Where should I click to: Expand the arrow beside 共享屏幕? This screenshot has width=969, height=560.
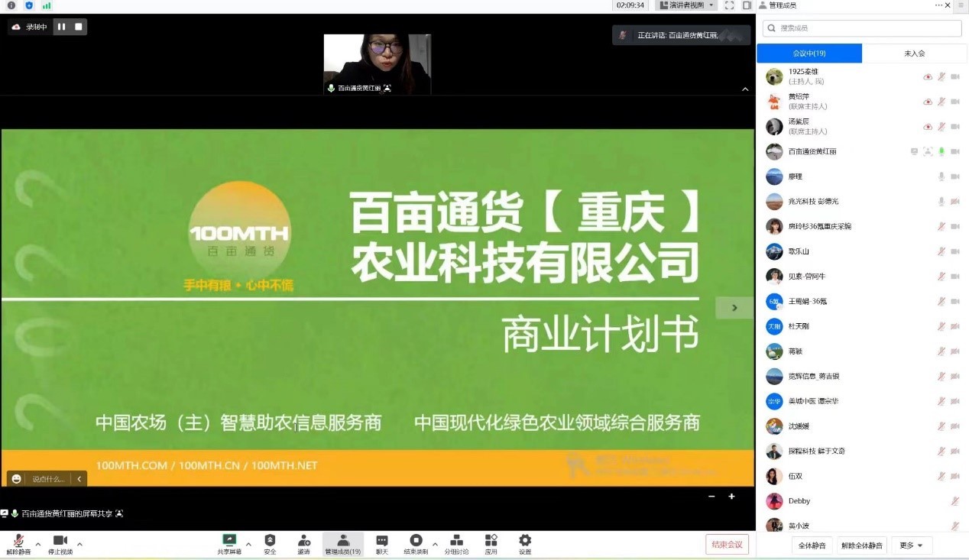pos(248,545)
